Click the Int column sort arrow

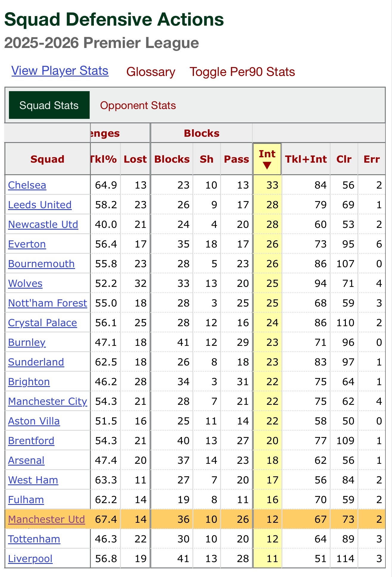(267, 166)
